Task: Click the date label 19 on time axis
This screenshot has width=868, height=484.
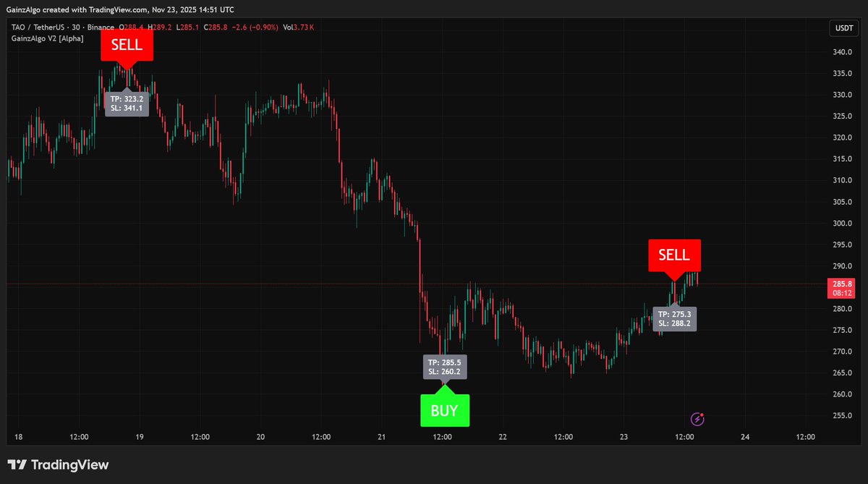Action: (140, 437)
